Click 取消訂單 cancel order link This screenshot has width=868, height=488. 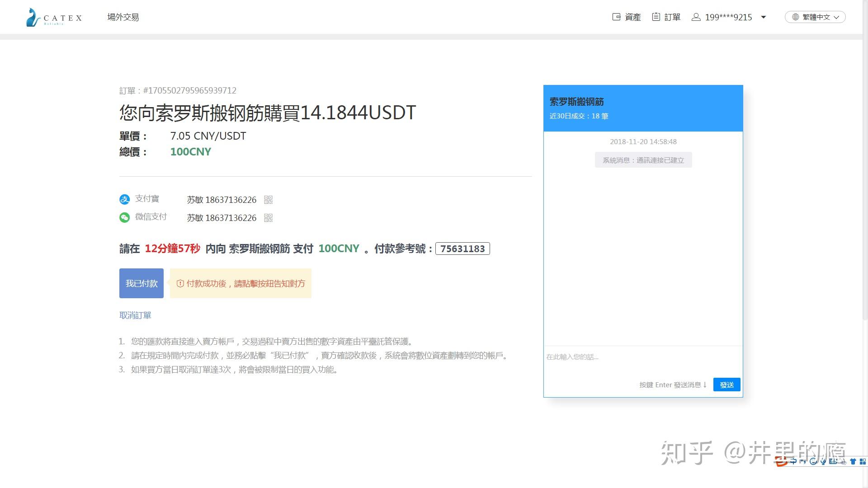coord(135,315)
